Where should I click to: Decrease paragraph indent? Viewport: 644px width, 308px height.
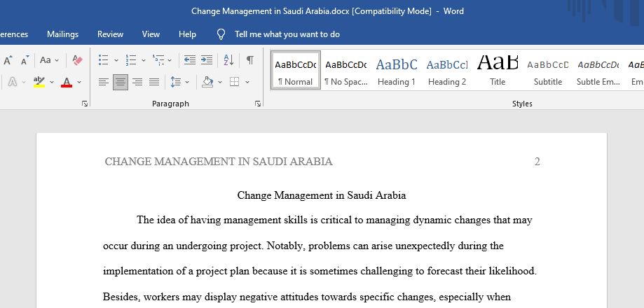point(190,60)
